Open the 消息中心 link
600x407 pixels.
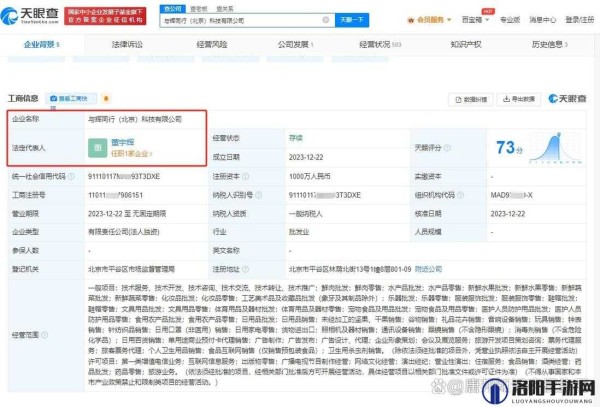543,20
